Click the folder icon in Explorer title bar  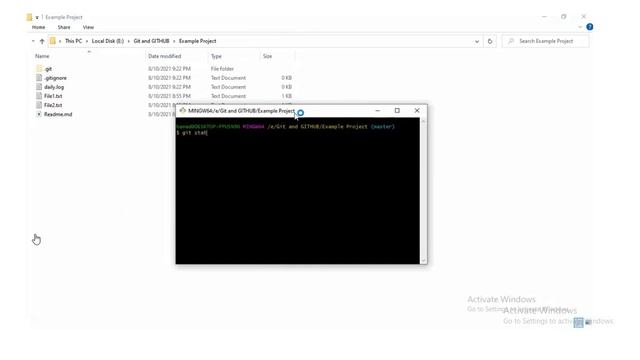(x=29, y=17)
